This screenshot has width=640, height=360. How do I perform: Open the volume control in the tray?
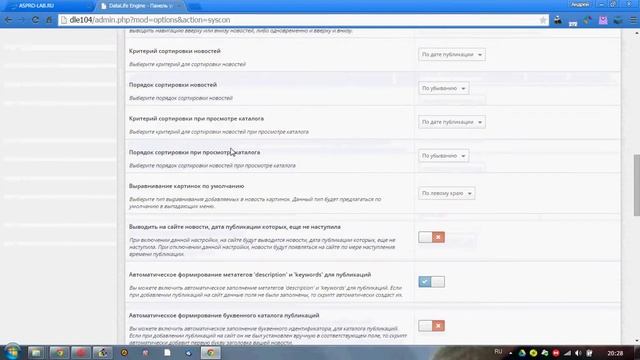pyautogui.click(x=578, y=353)
